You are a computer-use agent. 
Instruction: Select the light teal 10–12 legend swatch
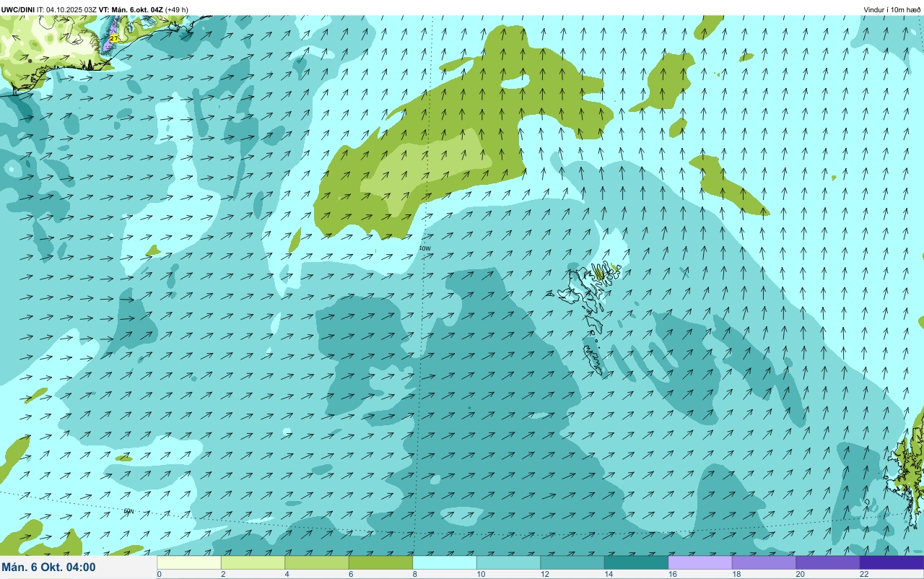click(508, 562)
